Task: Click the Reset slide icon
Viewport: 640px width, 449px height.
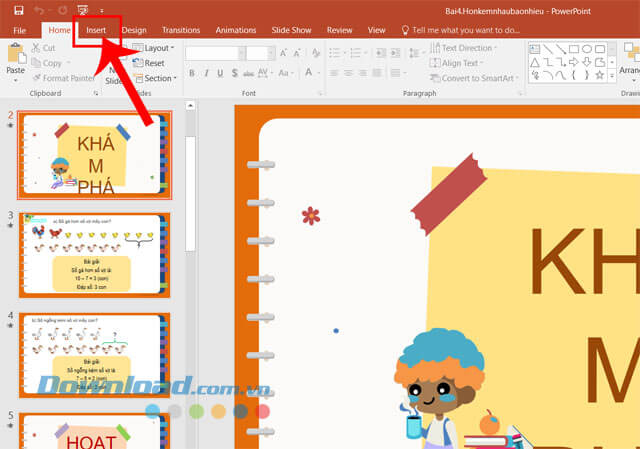Action: click(148, 63)
